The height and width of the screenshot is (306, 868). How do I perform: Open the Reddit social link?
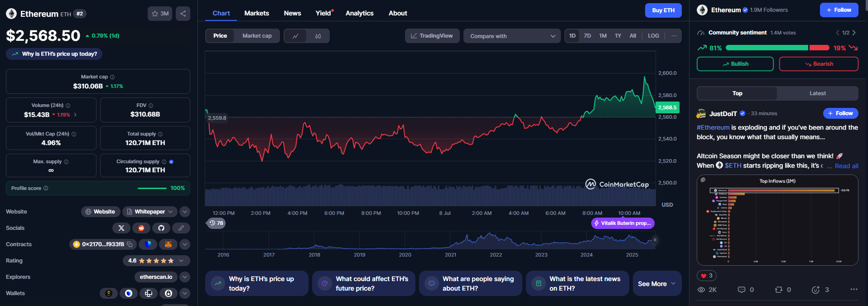pyautogui.click(x=141, y=228)
